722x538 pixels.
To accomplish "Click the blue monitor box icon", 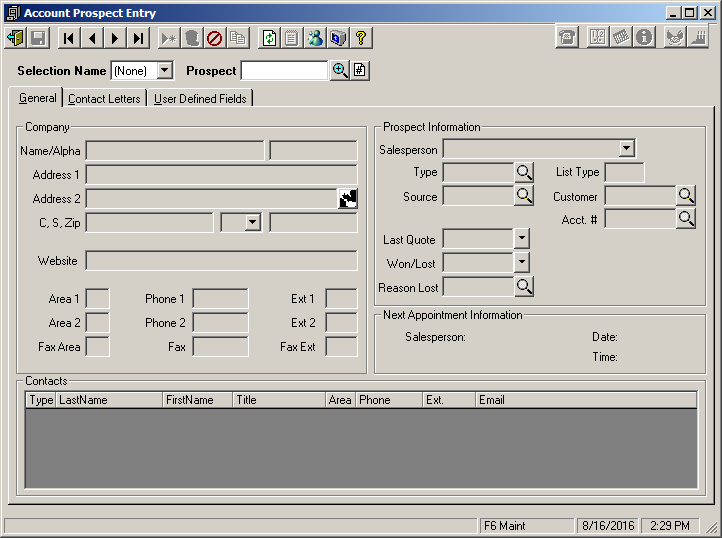I will [x=338, y=38].
